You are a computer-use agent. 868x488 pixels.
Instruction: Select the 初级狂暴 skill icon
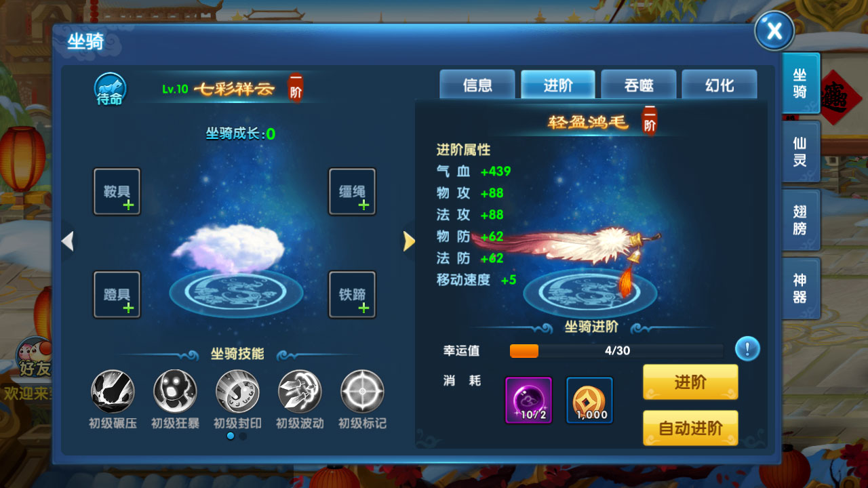point(175,392)
